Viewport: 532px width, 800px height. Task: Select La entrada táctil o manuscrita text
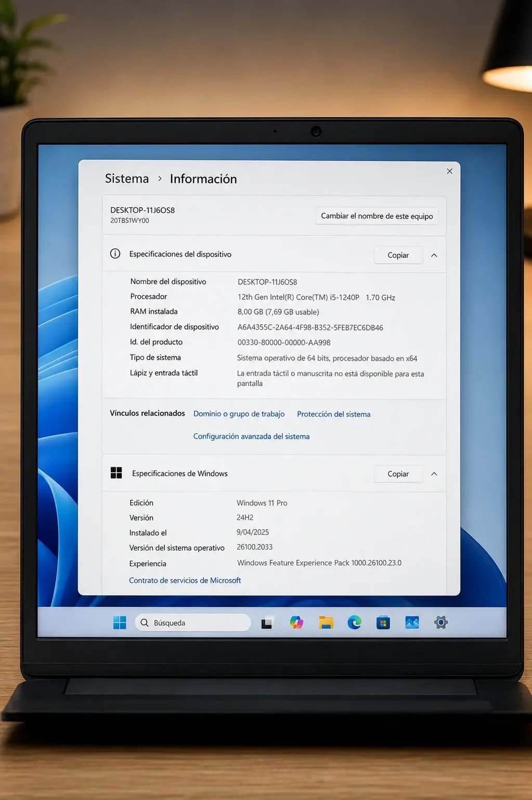click(331, 378)
